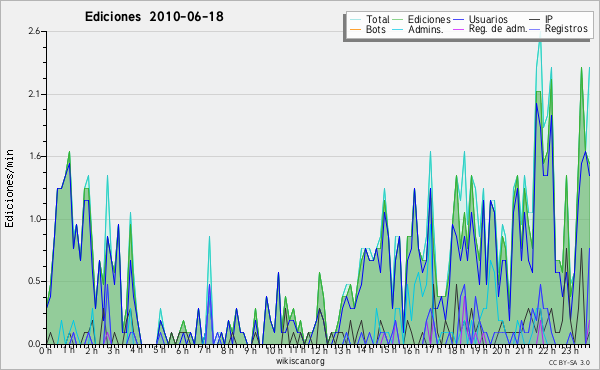Click the 'Admins.' legend entry

[426, 29]
